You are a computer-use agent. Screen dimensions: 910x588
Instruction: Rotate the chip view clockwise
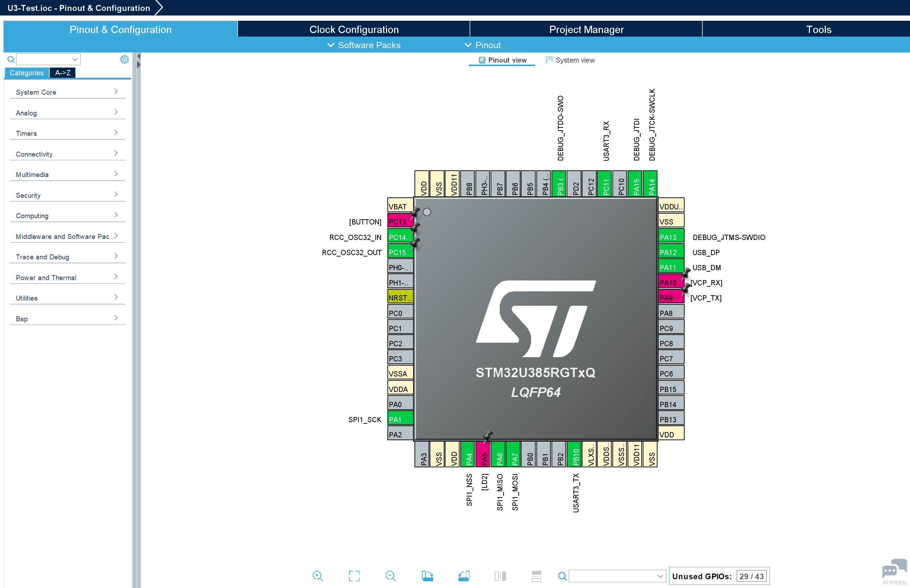click(427, 576)
